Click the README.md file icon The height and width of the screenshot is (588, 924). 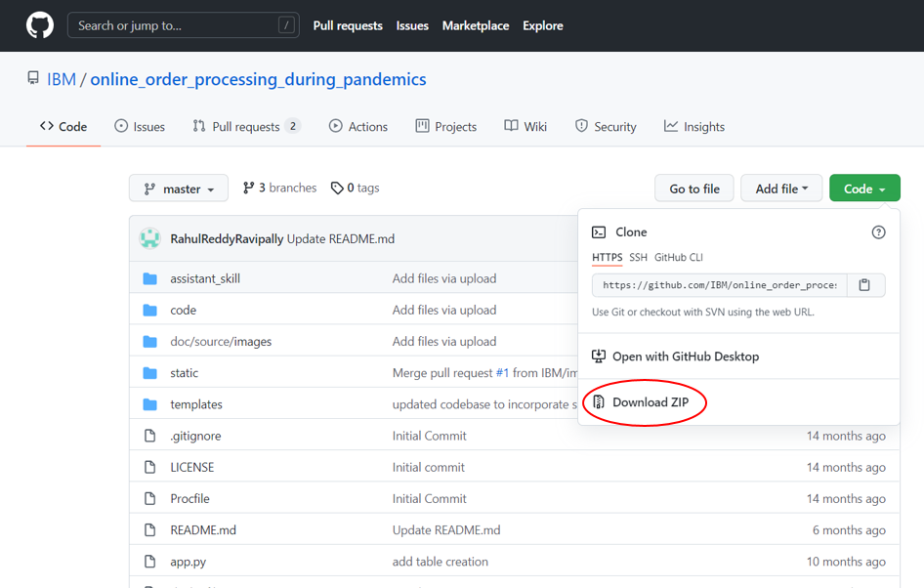point(150,529)
